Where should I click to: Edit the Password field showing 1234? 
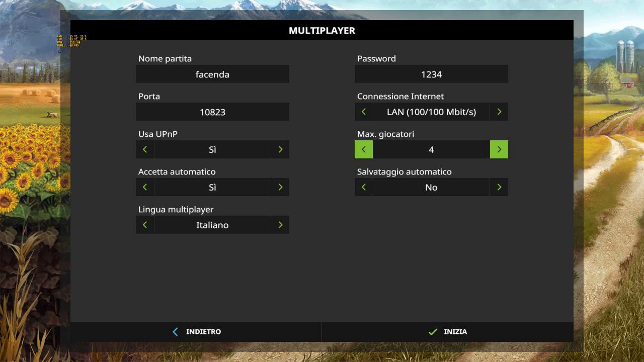tap(431, 74)
